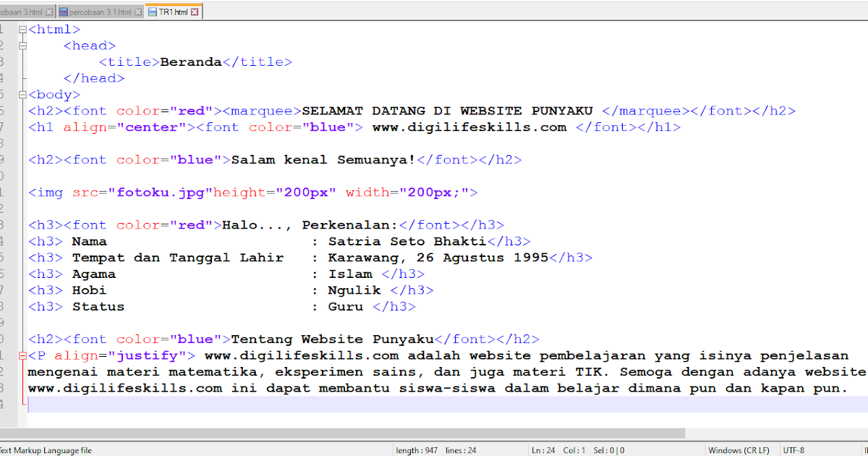The width and height of the screenshot is (868, 456).
Task: Click the left arrow of the horizontal scrollbar
Action: coord(4,432)
